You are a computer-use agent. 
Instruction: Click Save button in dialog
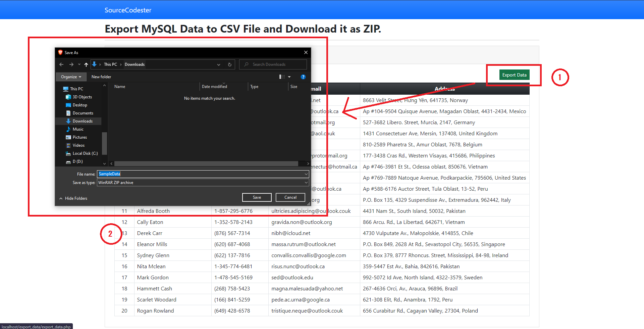[257, 197]
